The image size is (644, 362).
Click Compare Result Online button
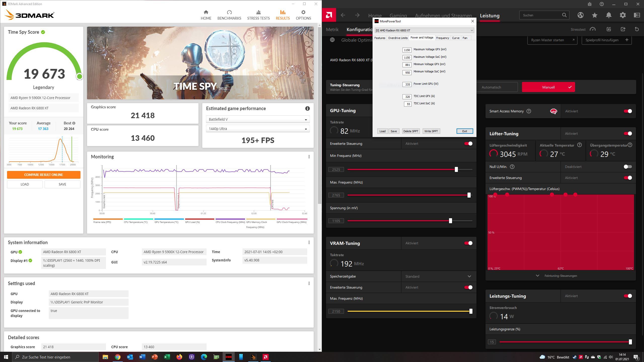pyautogui.click(x=44, y=175)
